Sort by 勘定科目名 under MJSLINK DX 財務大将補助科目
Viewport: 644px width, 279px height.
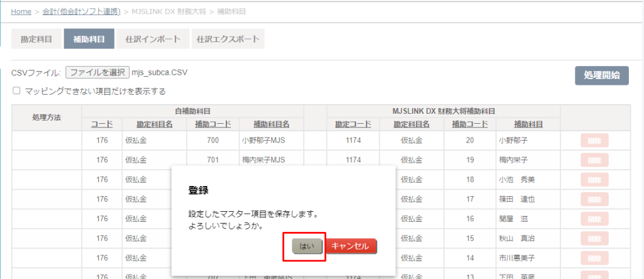pyautogui.click(x=411, y=124)
